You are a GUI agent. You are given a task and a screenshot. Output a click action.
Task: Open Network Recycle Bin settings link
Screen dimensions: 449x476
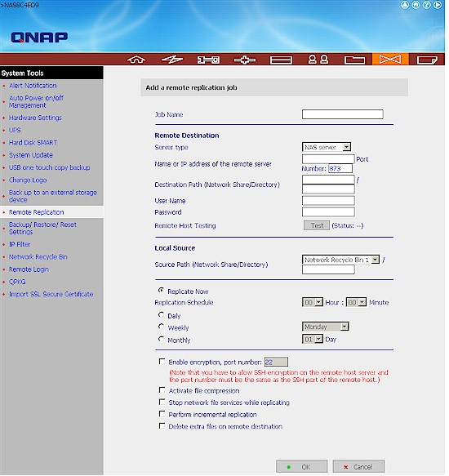38,257
